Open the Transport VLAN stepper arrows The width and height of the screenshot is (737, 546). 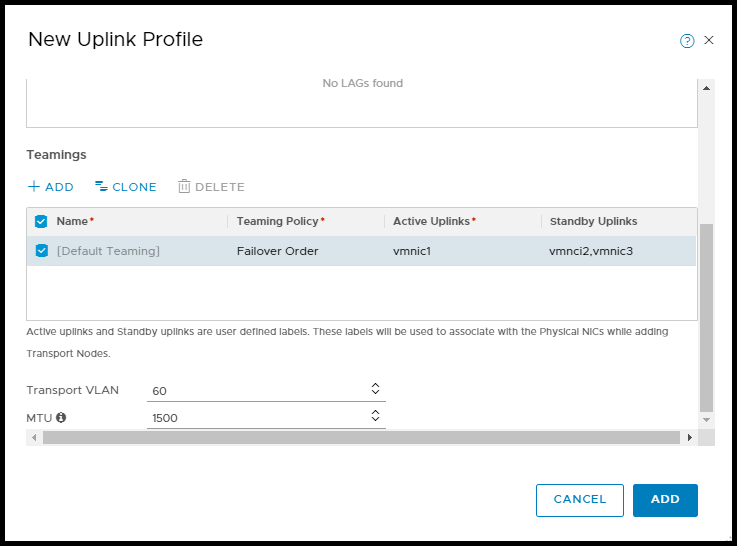(x=375, y=389)
